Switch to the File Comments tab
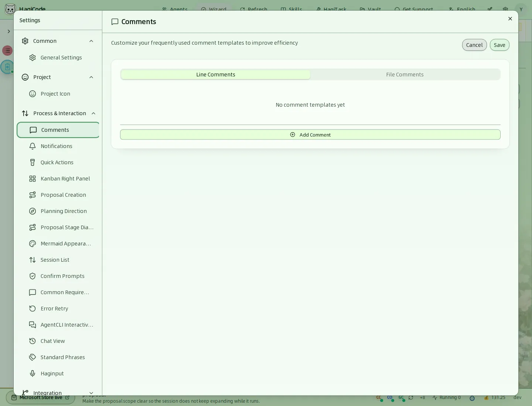 [405, 75]
